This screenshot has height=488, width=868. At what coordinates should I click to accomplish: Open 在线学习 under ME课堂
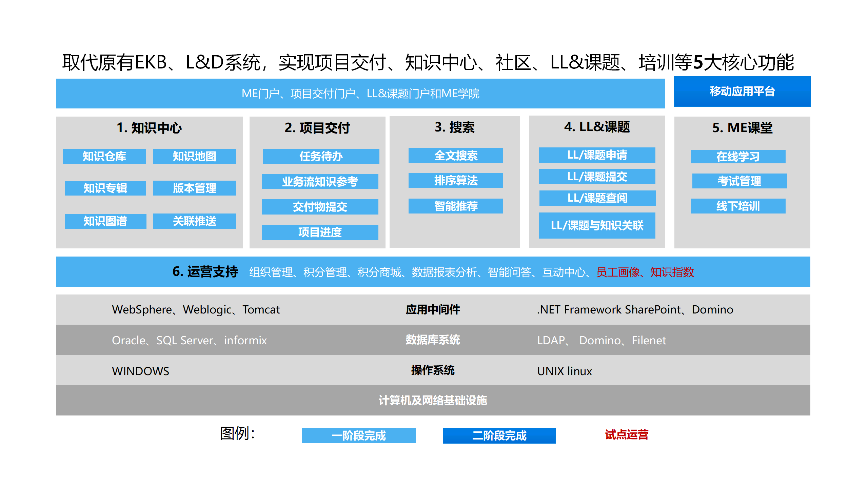(738, 156)
